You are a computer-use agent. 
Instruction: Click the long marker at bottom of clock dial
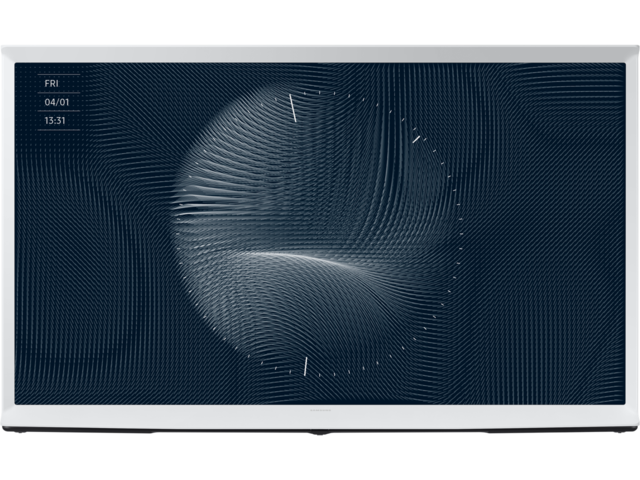[305, 366]
